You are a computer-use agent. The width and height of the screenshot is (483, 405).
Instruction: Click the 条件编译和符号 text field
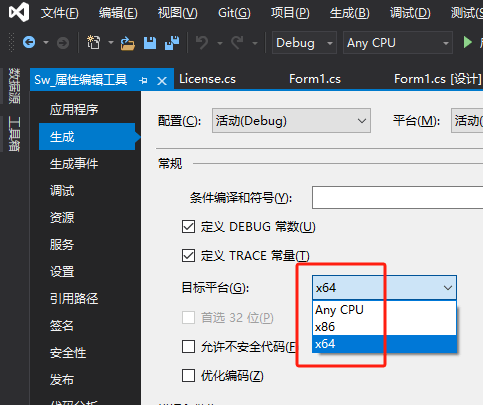coord(397,198)
